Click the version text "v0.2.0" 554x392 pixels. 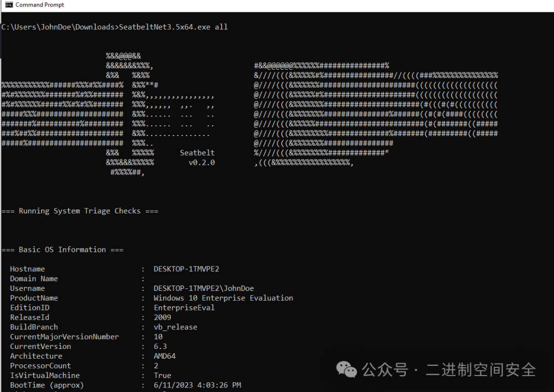coord(202,163)
